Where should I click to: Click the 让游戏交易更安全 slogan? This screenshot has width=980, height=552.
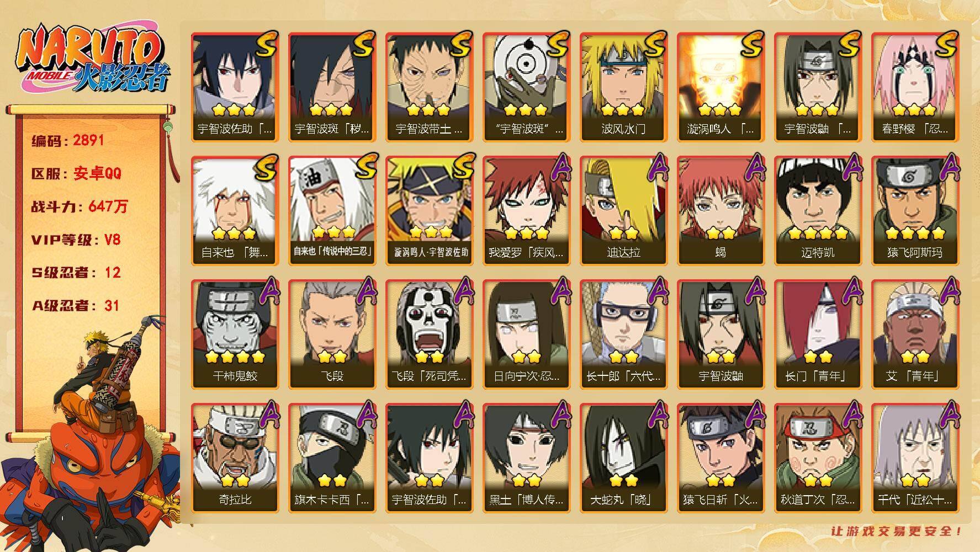point(897,531)
